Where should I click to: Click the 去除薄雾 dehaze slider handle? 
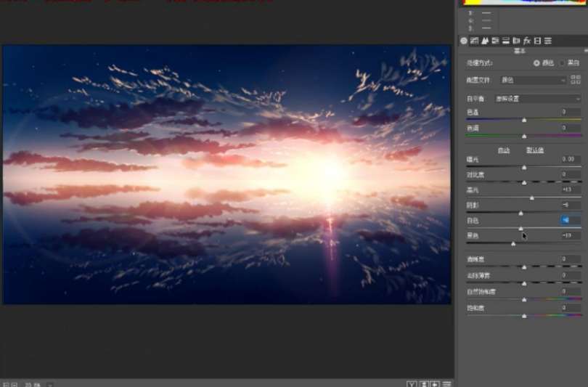(x=524, y=283)
